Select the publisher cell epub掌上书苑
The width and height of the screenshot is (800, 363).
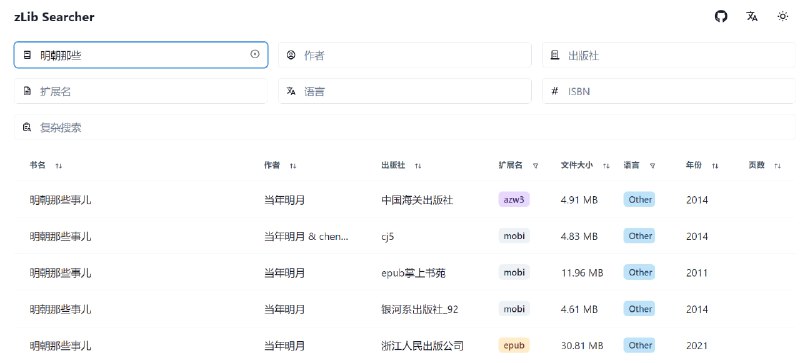pos(413,273)
